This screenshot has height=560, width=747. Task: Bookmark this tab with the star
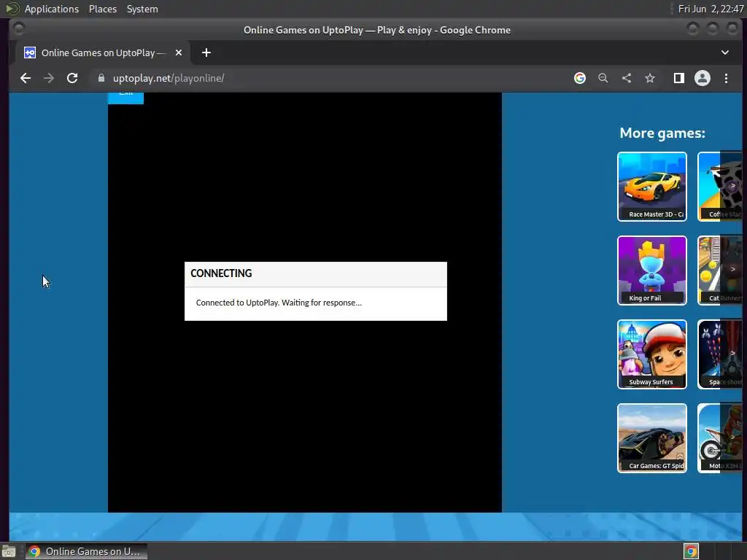[x=650, y=78]
